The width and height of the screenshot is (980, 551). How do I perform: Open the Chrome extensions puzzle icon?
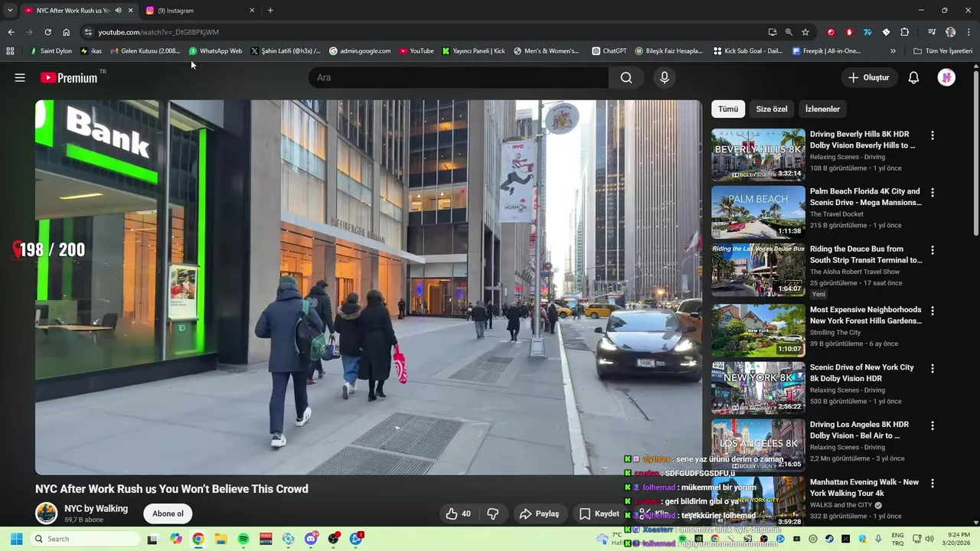tap(904, 32)
